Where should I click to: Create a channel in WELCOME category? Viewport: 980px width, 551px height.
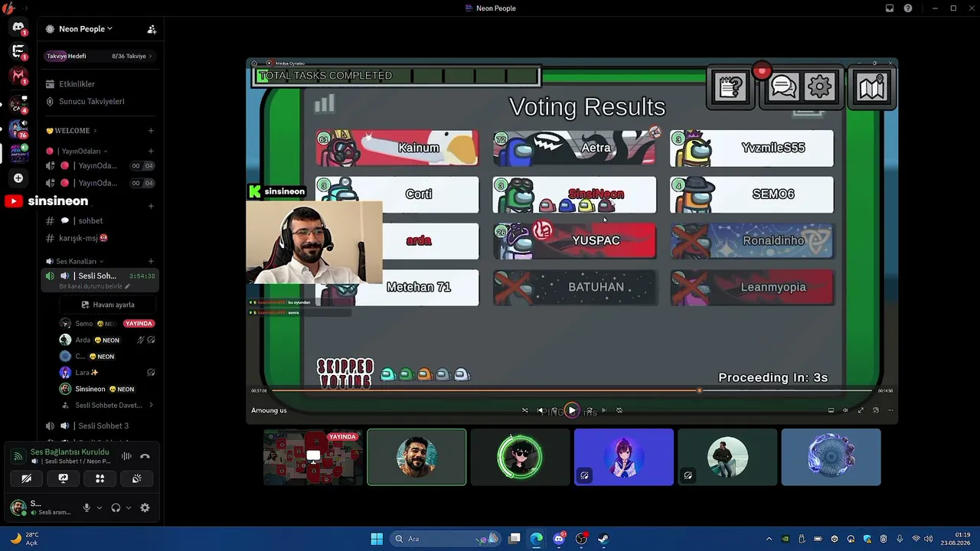[151, 131]
